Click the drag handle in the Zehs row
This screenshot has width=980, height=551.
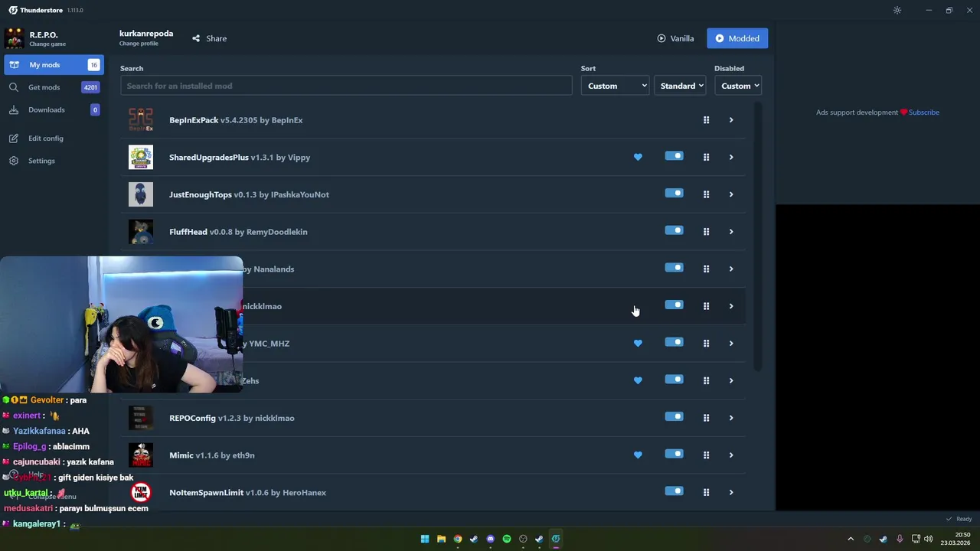(706, 380)
